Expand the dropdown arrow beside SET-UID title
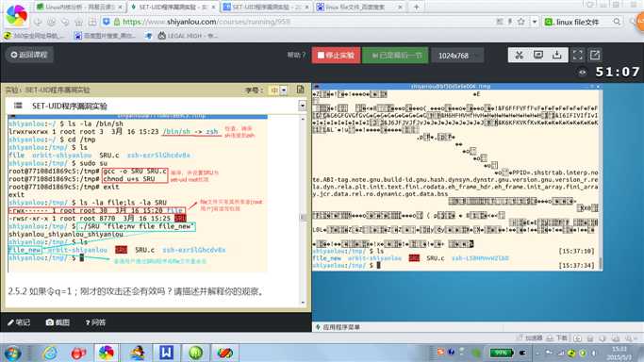644x362 pixels. point(303,106)
